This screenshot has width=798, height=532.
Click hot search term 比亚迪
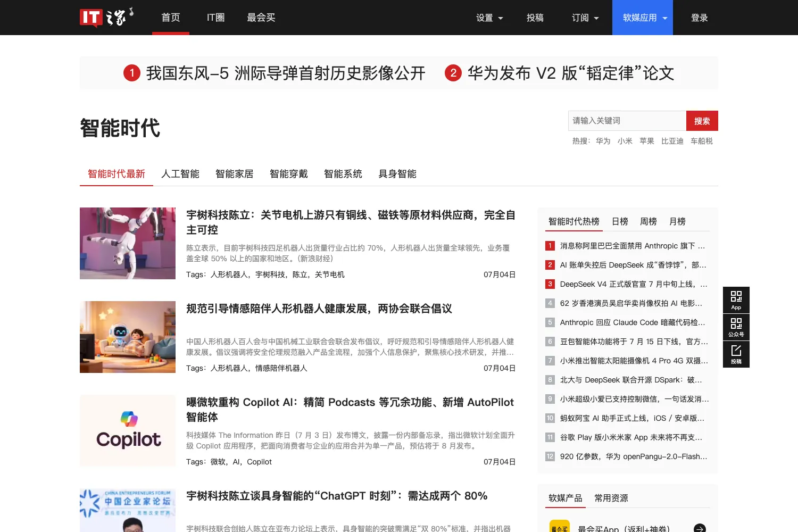click(672, 141)
